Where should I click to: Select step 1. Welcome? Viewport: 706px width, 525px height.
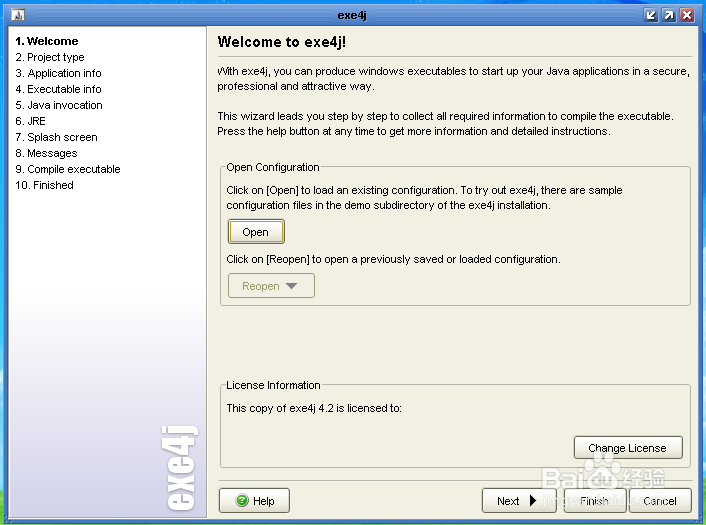tap(47, 41)
